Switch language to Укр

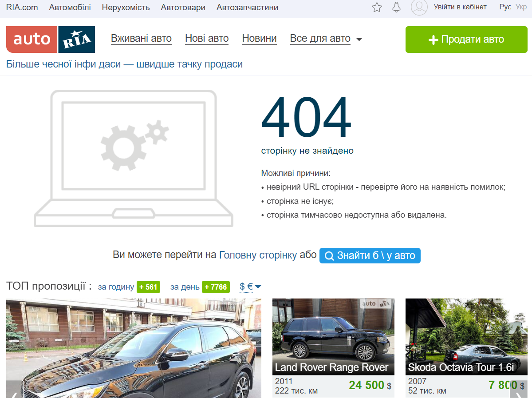[521, 7]
